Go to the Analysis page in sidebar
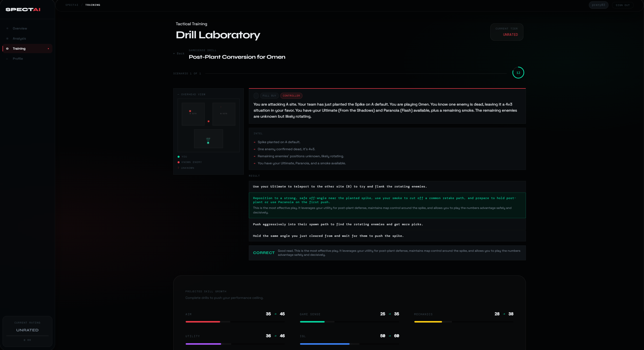644x350 pixels. 19,39
